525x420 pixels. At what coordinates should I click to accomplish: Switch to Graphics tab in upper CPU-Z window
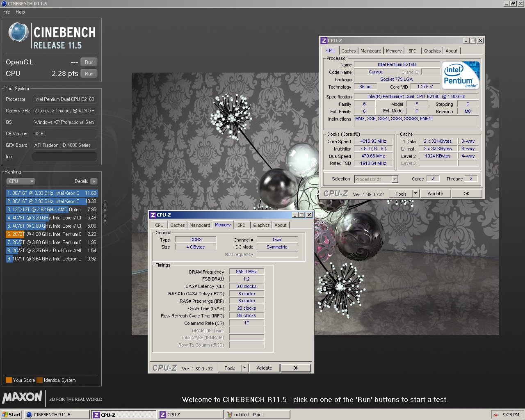coord(432,51)
